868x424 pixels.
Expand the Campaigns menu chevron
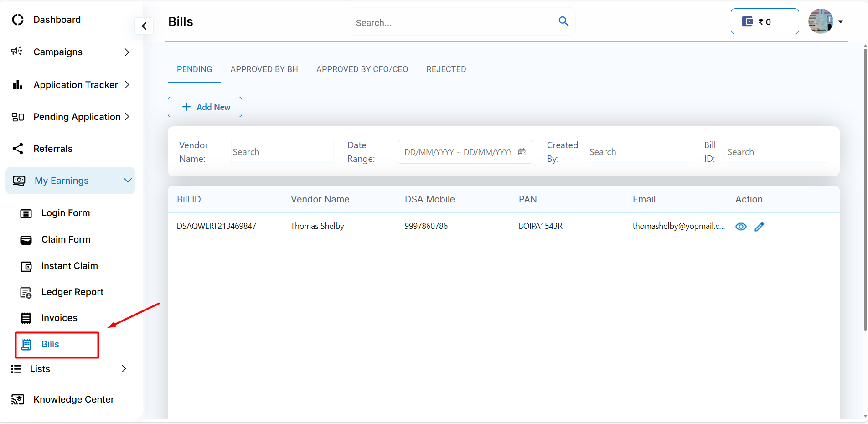click(x=127, y=52)
